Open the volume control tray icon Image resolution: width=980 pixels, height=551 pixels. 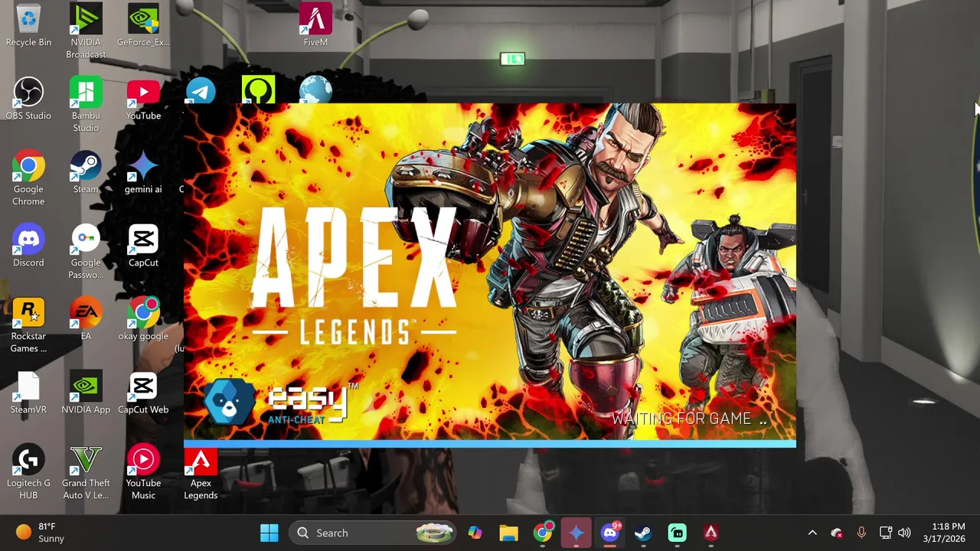coord(905,533)
